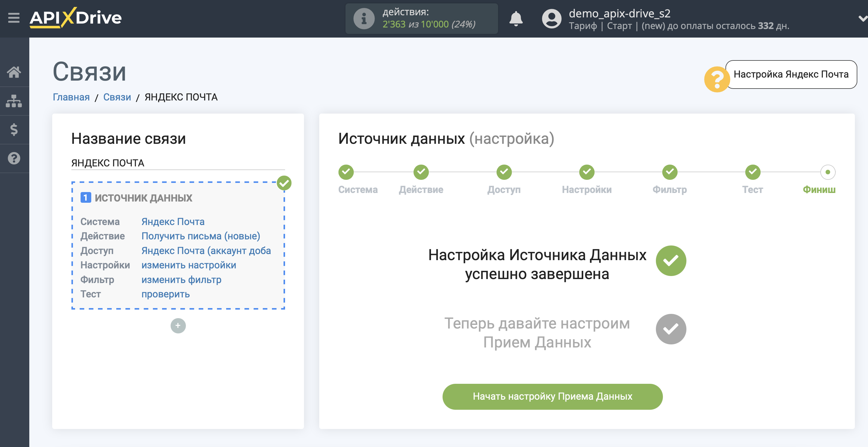
Task: Click the tariff line Тариф | Старт
Action: click(x=600, y=26)
